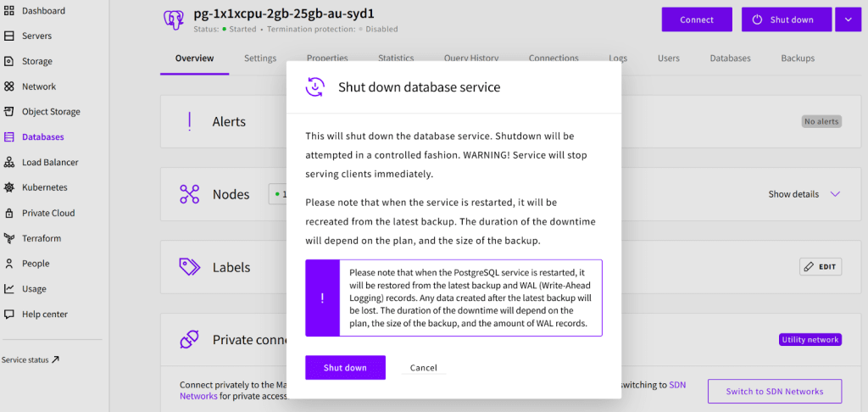Cancel the shut down dialog
Screen dimensions: 868x412
pos(424,368)
